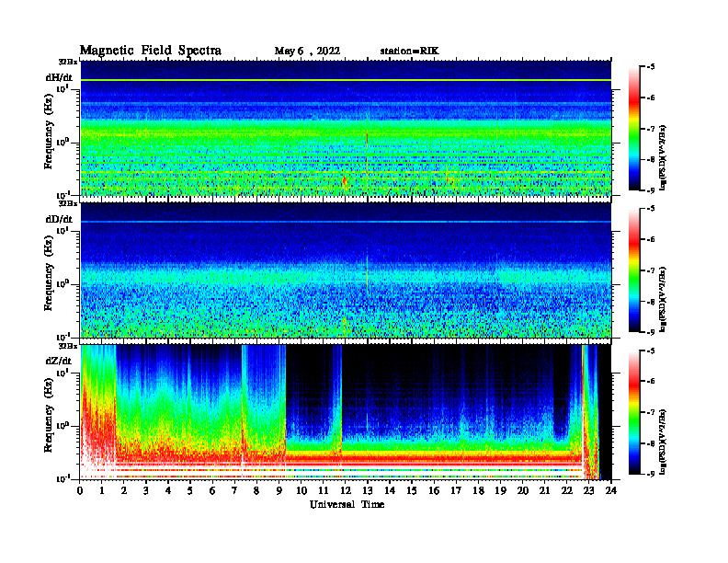The image size is (728, 563).
Task: Click the log PSD label beside dD/dt color bar
Action: pos(664,300)
